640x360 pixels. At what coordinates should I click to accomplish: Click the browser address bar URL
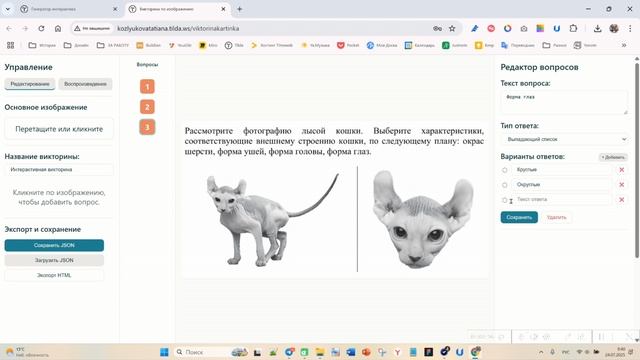pos(178,29)
